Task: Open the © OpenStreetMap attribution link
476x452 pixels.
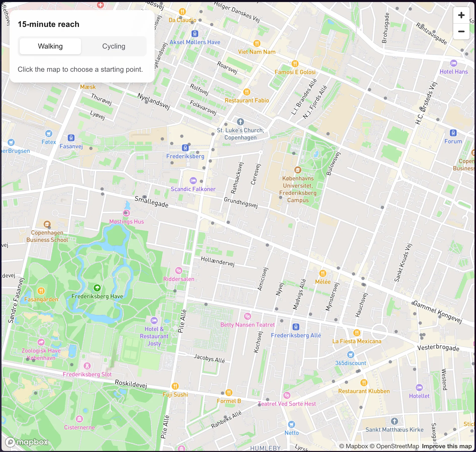Action: pyautogui.click(x=394, y=446)
